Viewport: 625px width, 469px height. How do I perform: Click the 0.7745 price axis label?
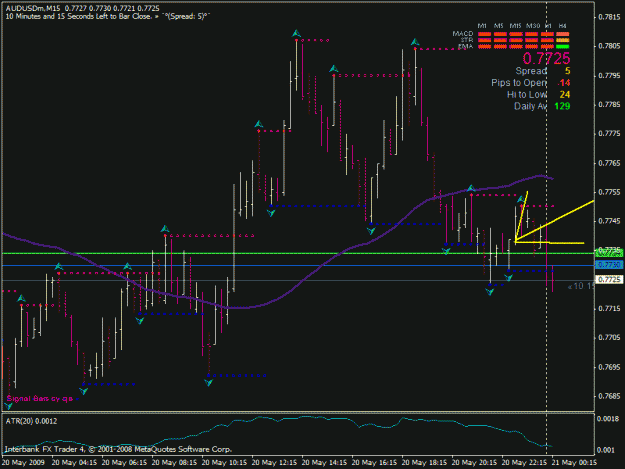(609, 221)
